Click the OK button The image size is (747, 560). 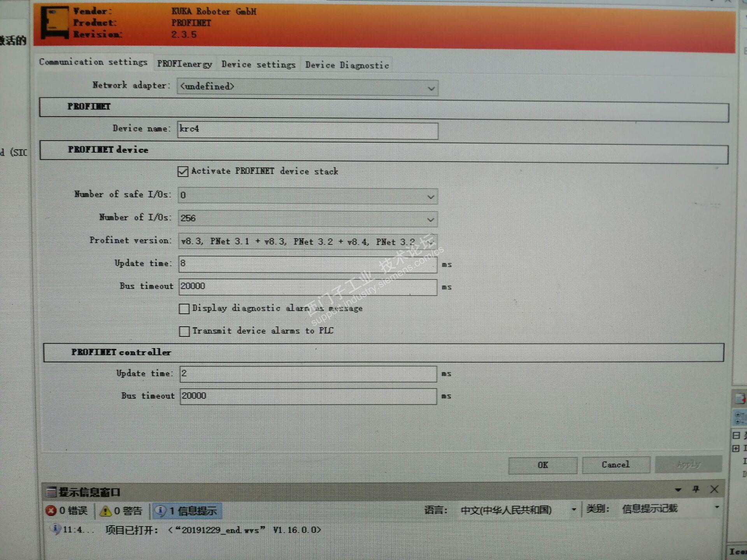[542, 465]
